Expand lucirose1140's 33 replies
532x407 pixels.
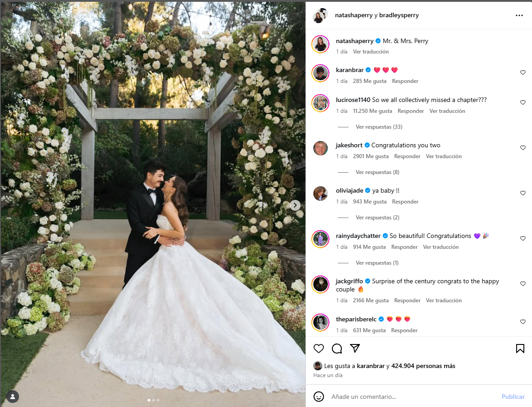click(379, 127)
